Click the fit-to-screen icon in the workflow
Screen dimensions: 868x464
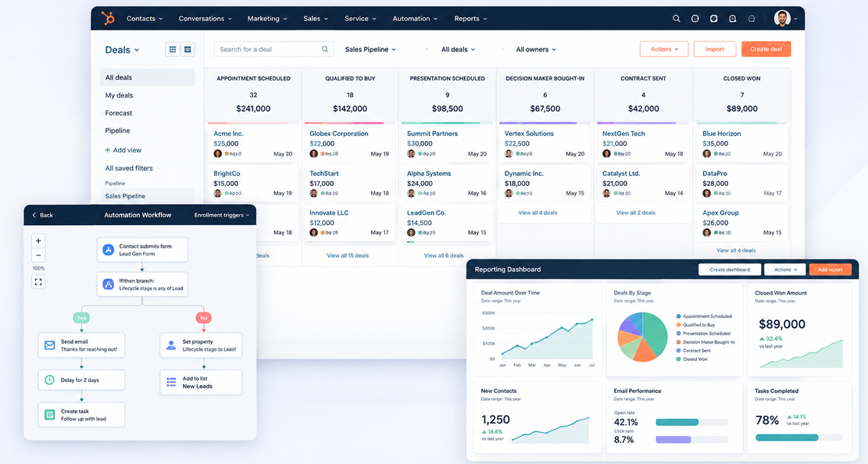point(38,282)
